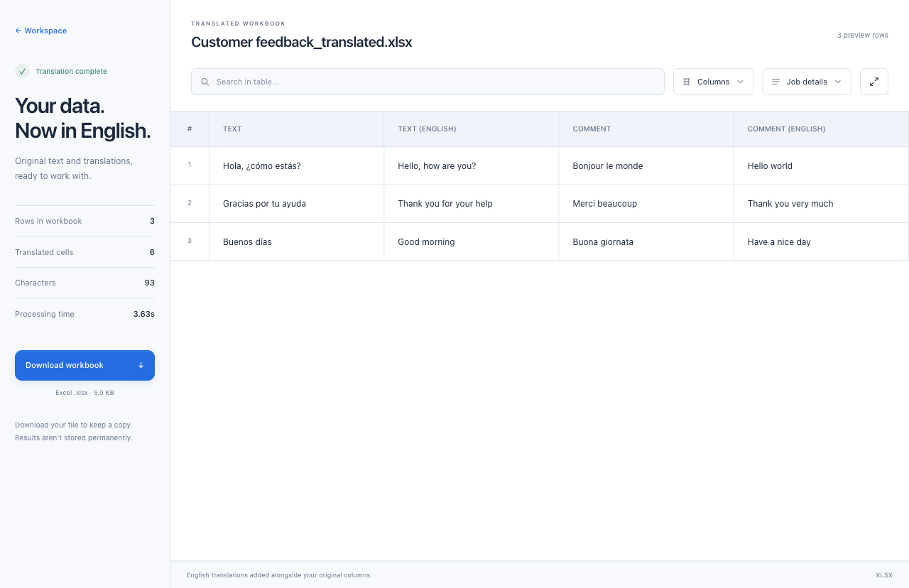The width and height of the screenshot is (909, 588).
Task: Click the XLSX label in footer
Action: [x=884, y=575]
